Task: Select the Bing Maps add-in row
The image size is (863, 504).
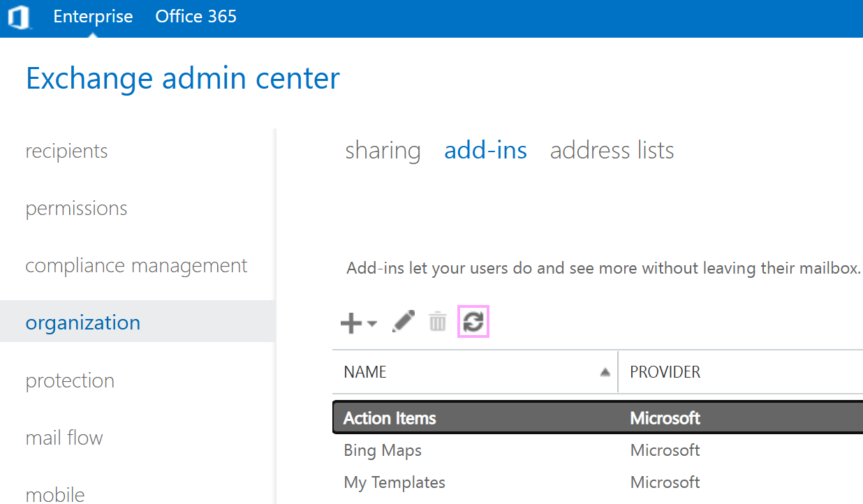Action: (x=383, y=450)
